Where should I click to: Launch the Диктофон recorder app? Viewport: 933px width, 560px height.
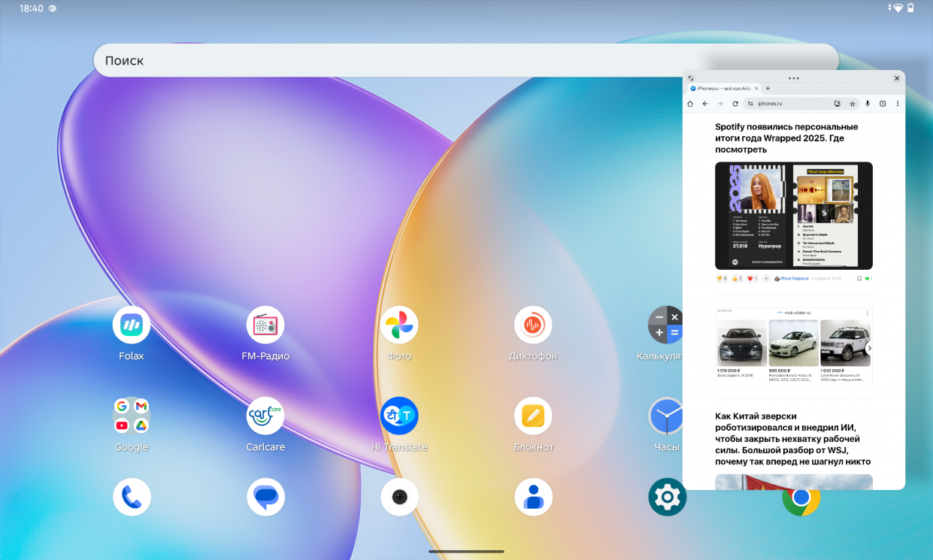tap(533, 325)
